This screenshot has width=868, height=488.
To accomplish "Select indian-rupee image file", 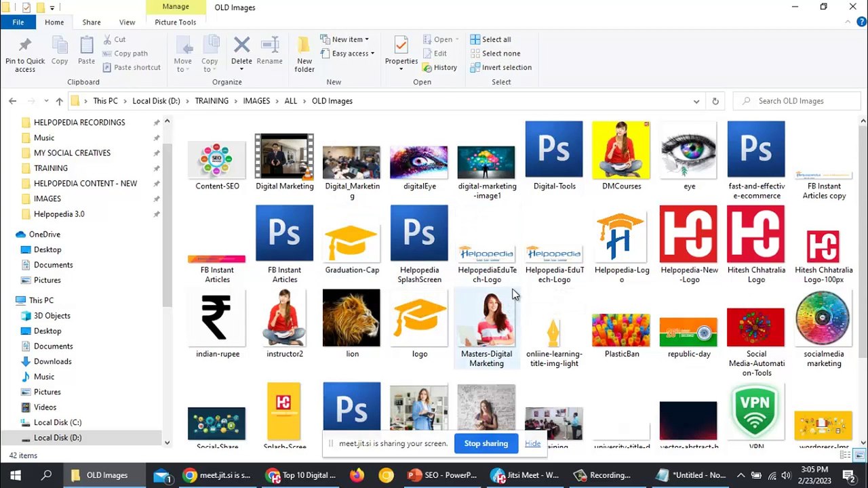I will point(217,323).
